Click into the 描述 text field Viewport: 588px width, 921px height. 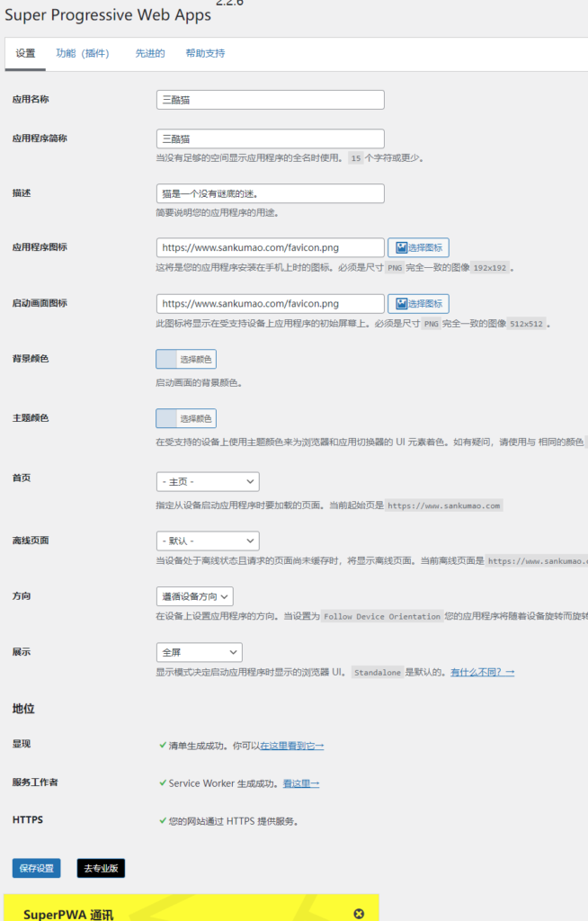[270, 193]
